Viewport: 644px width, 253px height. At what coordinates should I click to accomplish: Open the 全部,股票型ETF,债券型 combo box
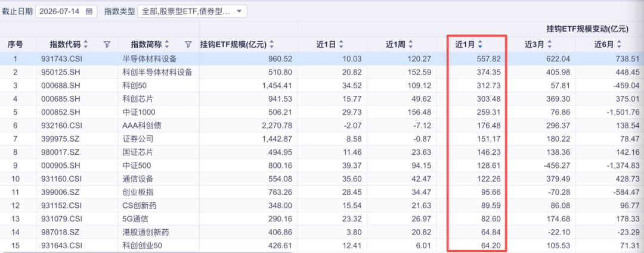point(192,11)
